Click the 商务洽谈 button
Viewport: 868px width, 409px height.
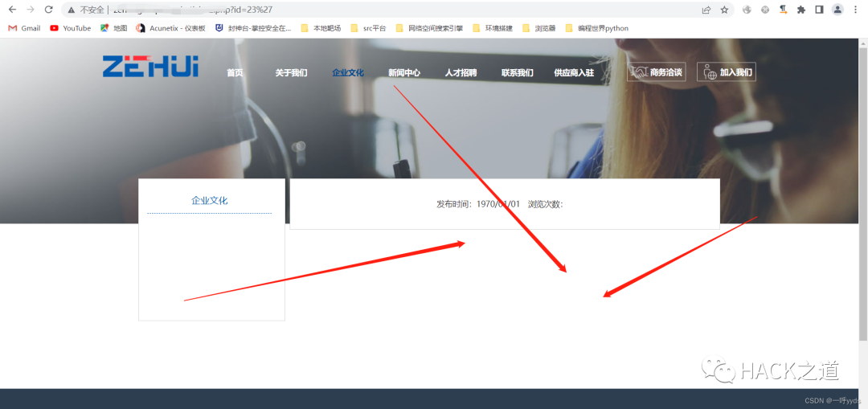click(x=656, y=72)
